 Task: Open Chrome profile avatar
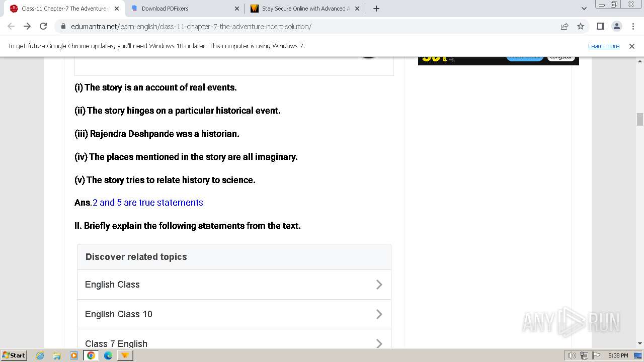pos(616,26)
